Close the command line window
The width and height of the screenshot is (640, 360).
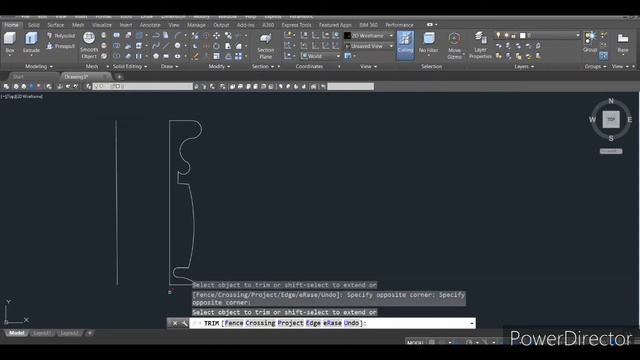pos(175,323)
